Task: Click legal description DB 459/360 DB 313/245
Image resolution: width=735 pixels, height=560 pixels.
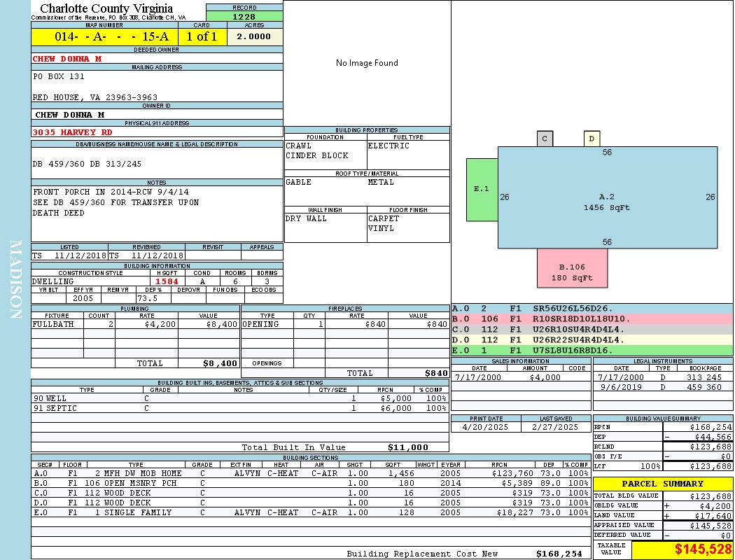Action: (x=87, y=164)
